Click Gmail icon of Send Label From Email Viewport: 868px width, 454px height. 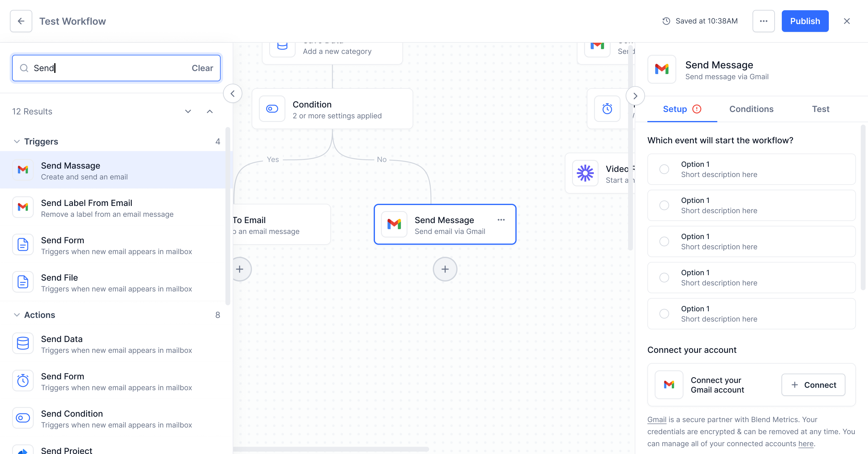(23, 207)
